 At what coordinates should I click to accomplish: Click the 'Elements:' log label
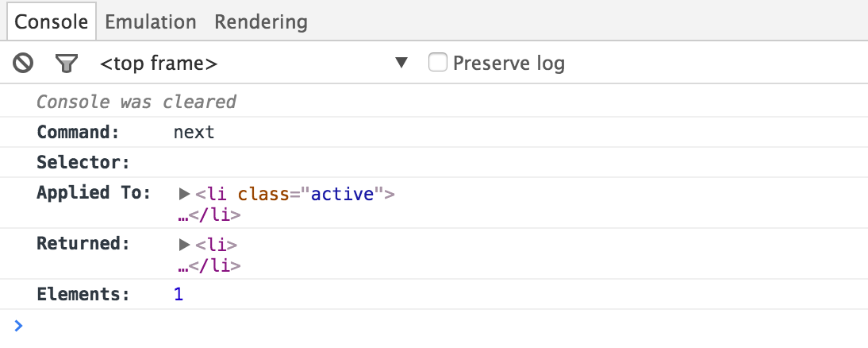pyautogui.click(x=83, y=295)
